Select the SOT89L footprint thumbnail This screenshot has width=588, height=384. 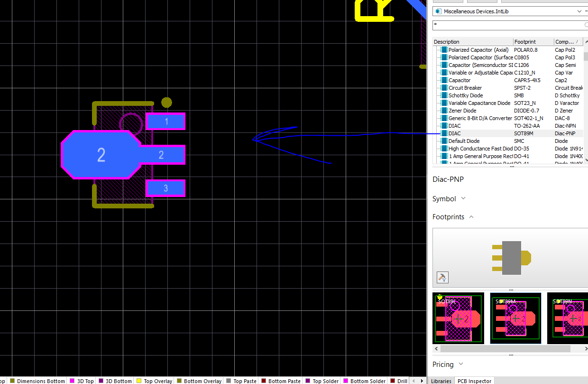458,318
